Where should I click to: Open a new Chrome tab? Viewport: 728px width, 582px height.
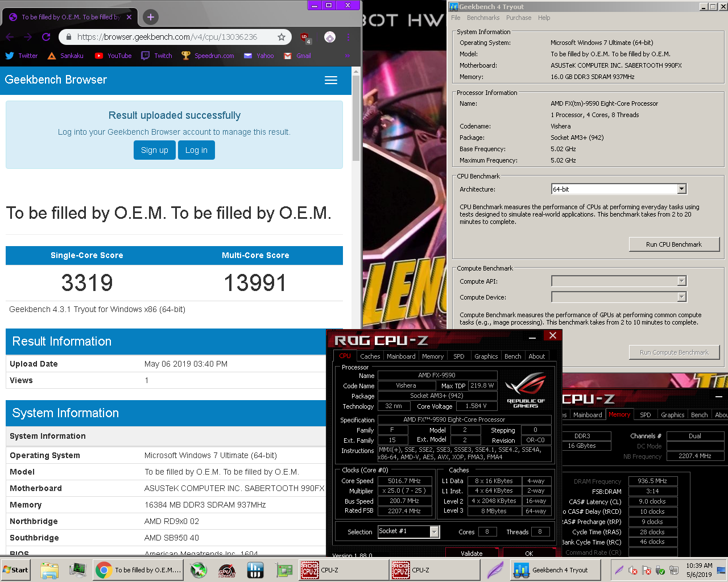click(150, 17)
